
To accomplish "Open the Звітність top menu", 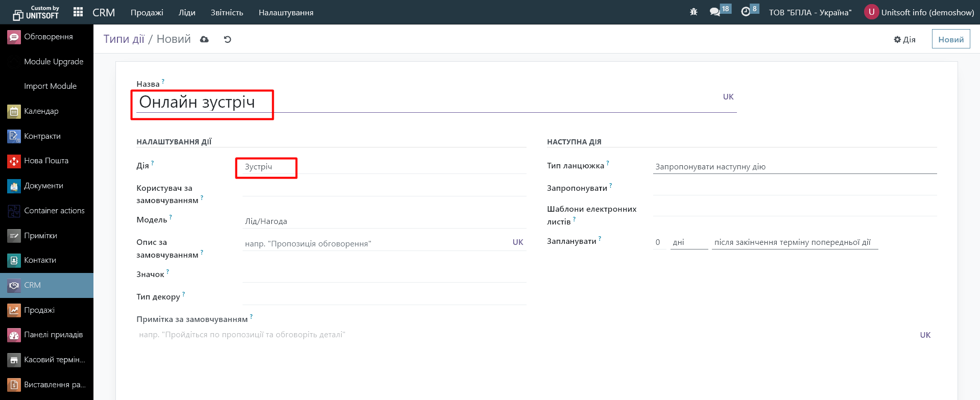I will [227, 12].
